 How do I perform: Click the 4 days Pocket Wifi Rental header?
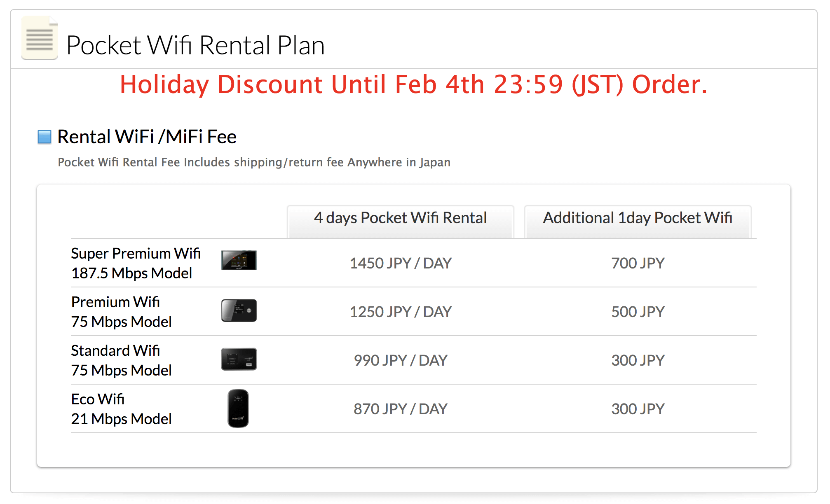[x=401, y=222]
